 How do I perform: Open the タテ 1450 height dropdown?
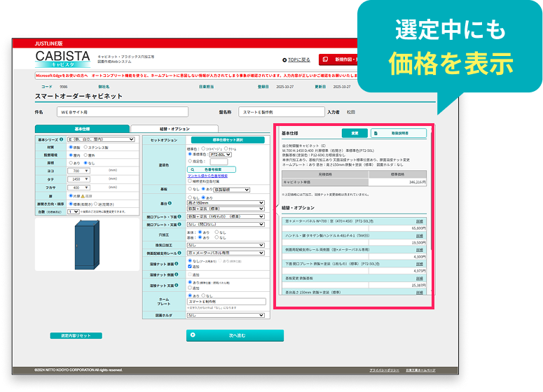78,179
